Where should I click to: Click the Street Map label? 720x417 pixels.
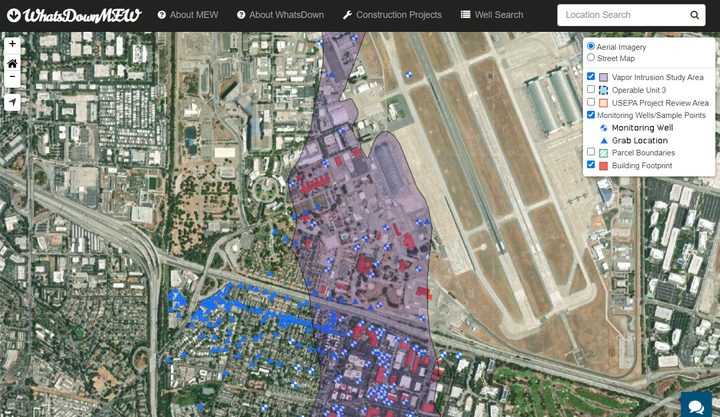(616, 58)
